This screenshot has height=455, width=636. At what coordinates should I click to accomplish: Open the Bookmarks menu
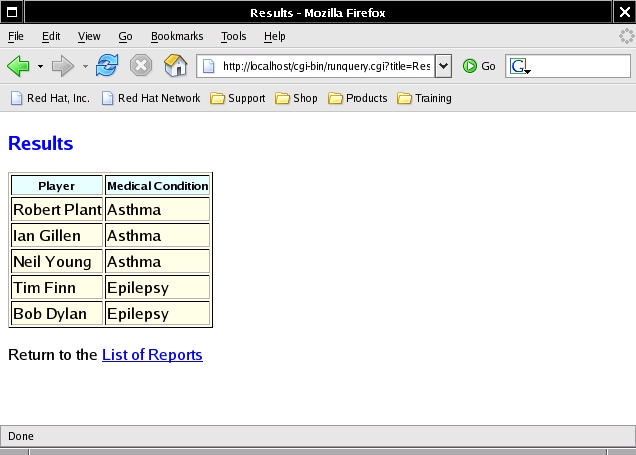(176, 36)
